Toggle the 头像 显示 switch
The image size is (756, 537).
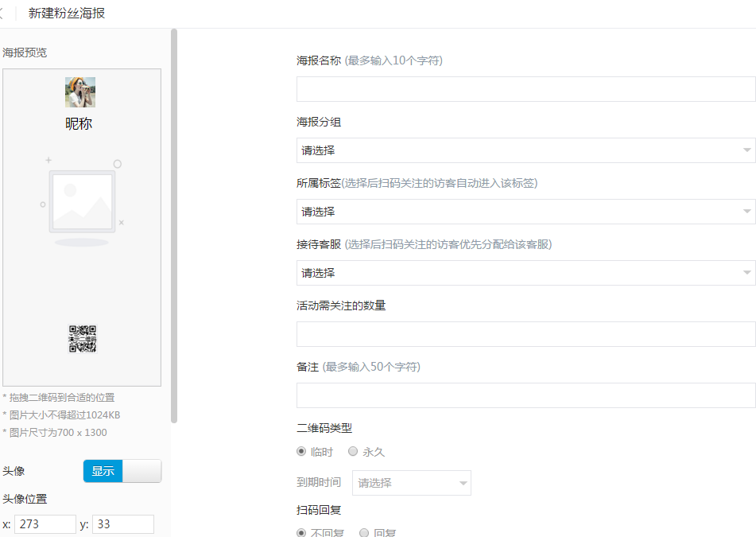(122, 471)
